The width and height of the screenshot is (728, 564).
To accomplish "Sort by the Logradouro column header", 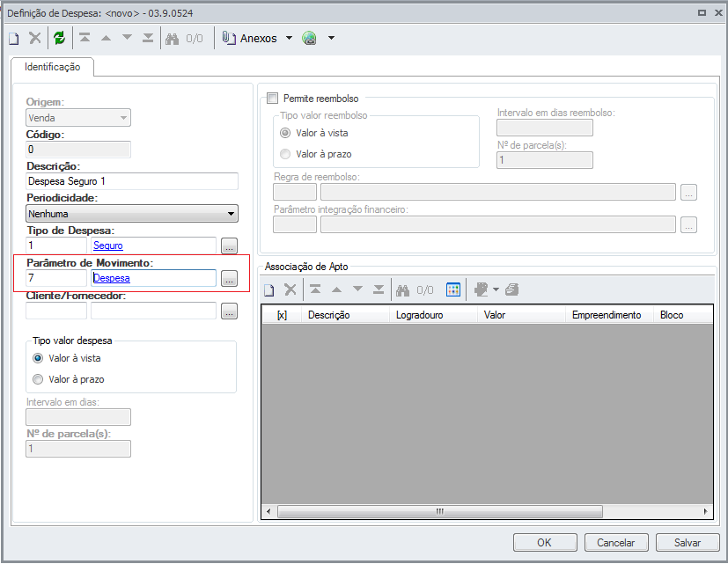I will point(433,315).
